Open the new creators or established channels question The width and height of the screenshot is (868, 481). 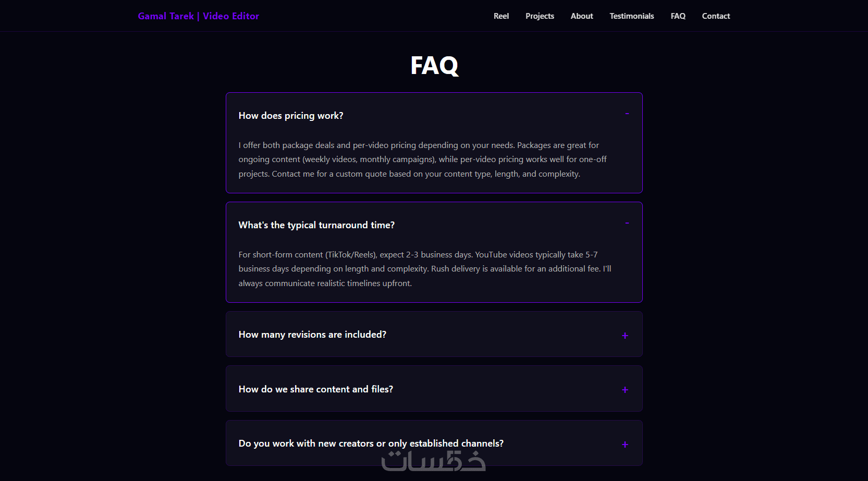tap(371, 443)
